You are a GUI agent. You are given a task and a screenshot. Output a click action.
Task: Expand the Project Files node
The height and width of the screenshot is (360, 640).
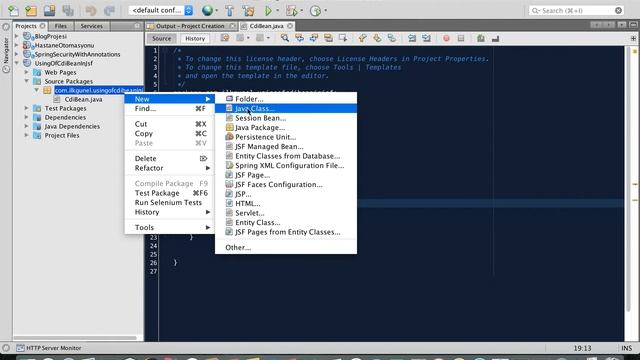(x=27, y=135)
